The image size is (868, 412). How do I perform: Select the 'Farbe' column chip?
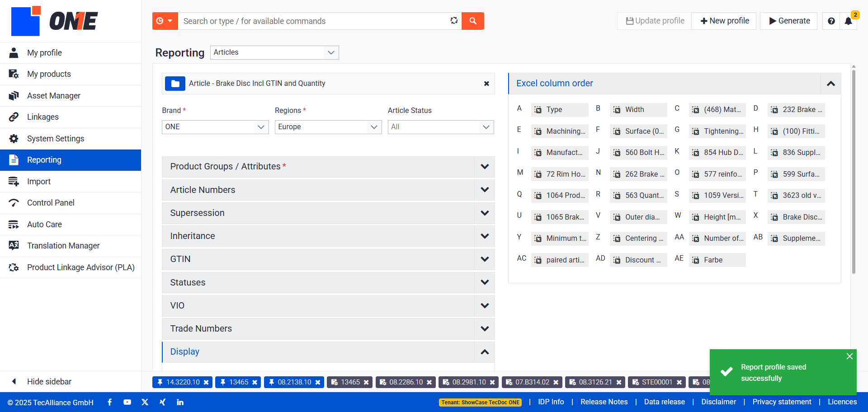(717, 260)
